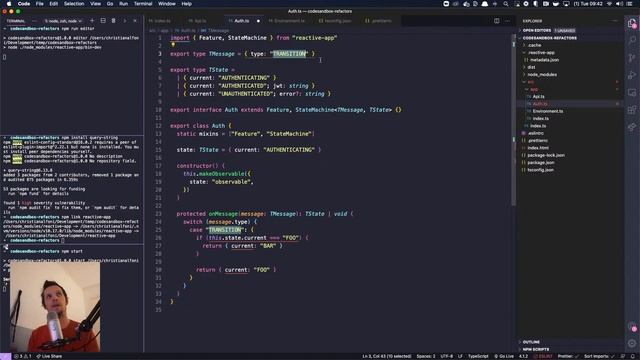
Task: Click the UTF-8 encoding indicator
Action: (x=447, y=356)
